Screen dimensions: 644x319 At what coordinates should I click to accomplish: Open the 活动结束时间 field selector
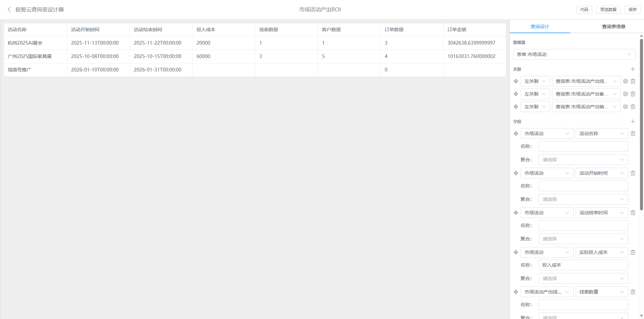click(x=601, y=213)
